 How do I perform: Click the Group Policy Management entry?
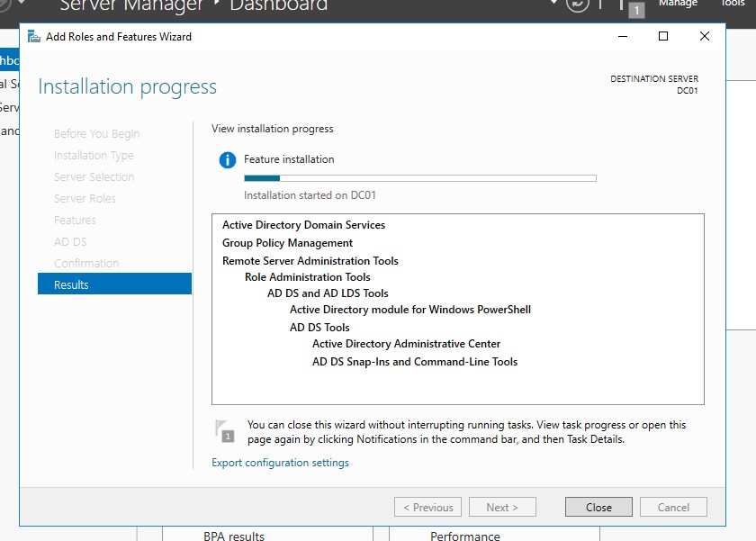[287, 243]
